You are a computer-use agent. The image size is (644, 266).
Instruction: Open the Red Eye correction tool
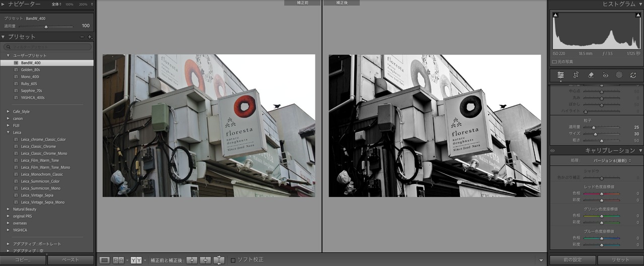click(x=605, y=75)
